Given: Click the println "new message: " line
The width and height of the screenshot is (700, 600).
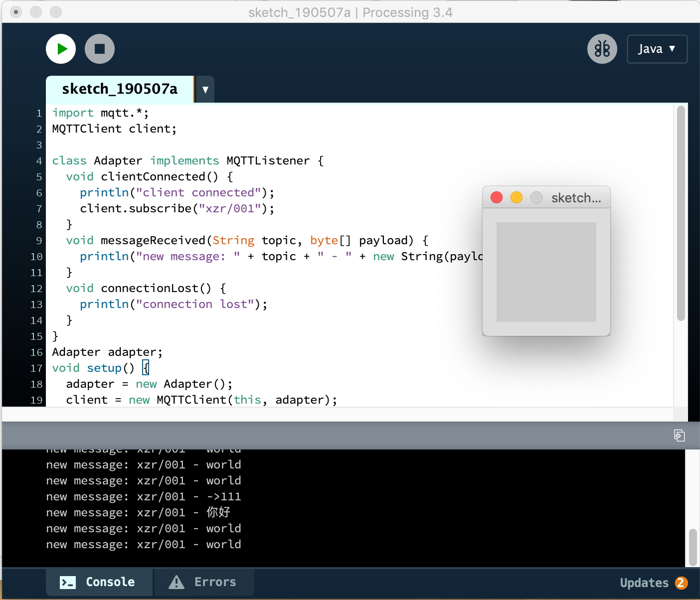Looking at the screenshot, I should click(281, 257).
